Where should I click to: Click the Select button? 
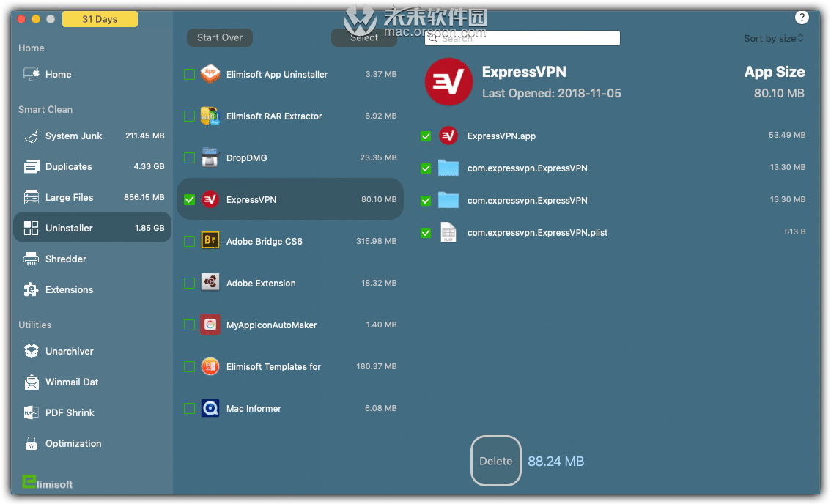tap(364, 37)
